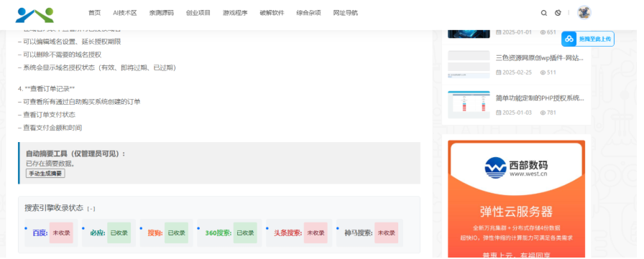Collapse 搜索引擎收录状态 with the [-] toggle
The image size is (644, 259).
(91, 209)
